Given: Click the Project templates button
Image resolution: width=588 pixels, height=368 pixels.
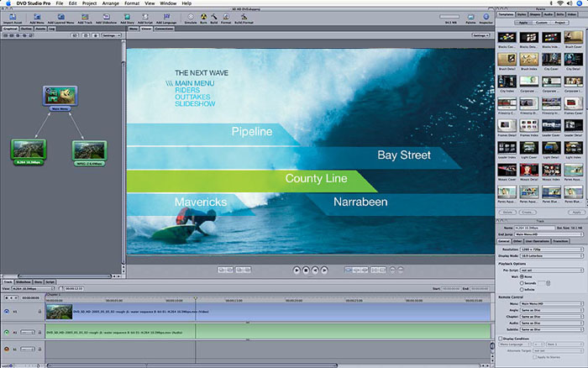Looking at the screenshot, I should pyautogui.click(x=559, y=23).
